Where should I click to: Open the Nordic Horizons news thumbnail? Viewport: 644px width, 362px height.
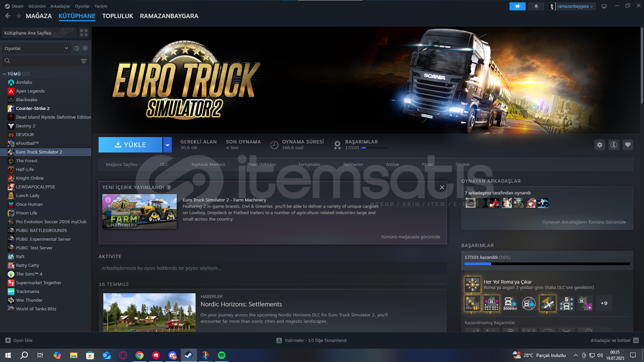[x=149, y=312]
